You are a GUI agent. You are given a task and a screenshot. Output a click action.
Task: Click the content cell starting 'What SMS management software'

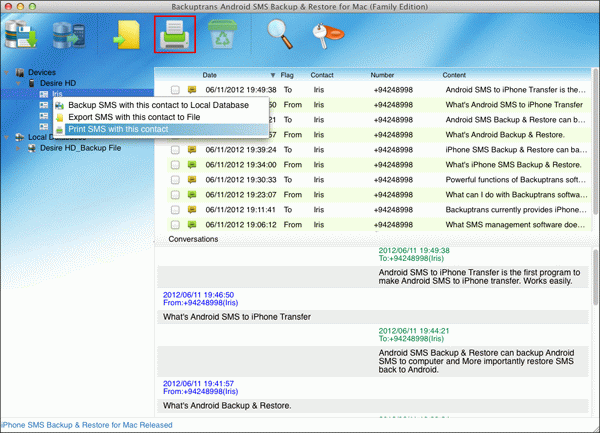[x=515, y=225]
